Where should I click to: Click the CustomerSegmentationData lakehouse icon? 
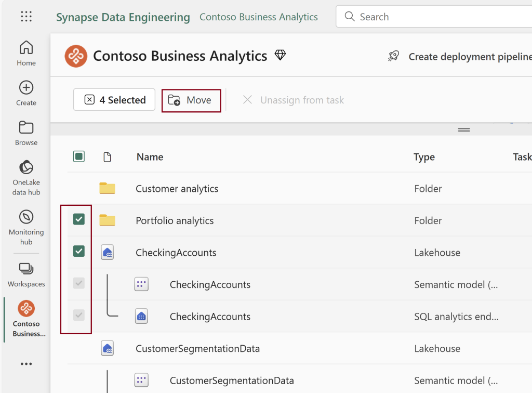107,348
